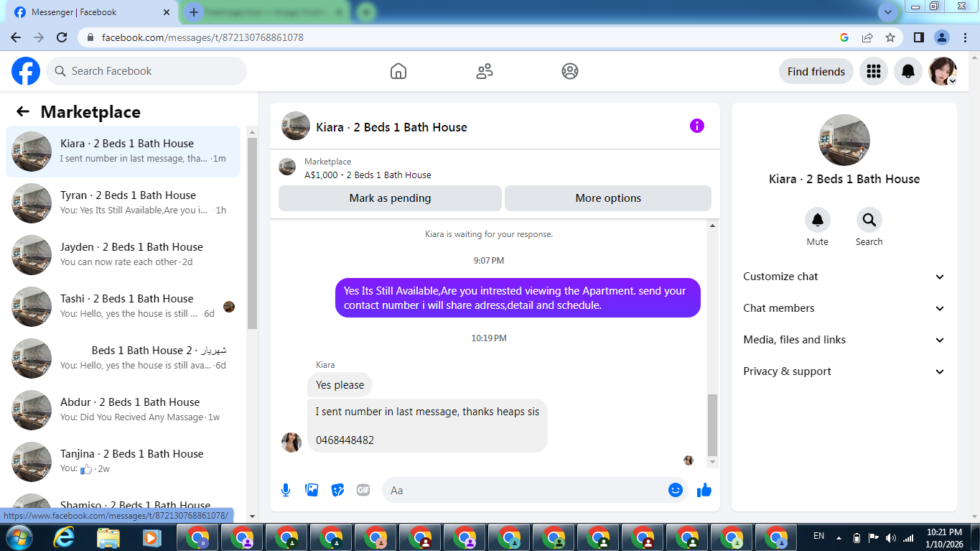This screenshot has width=980, height=551.
Task: Open Tanjina conversation in list
Action: [x=123, y=462]
